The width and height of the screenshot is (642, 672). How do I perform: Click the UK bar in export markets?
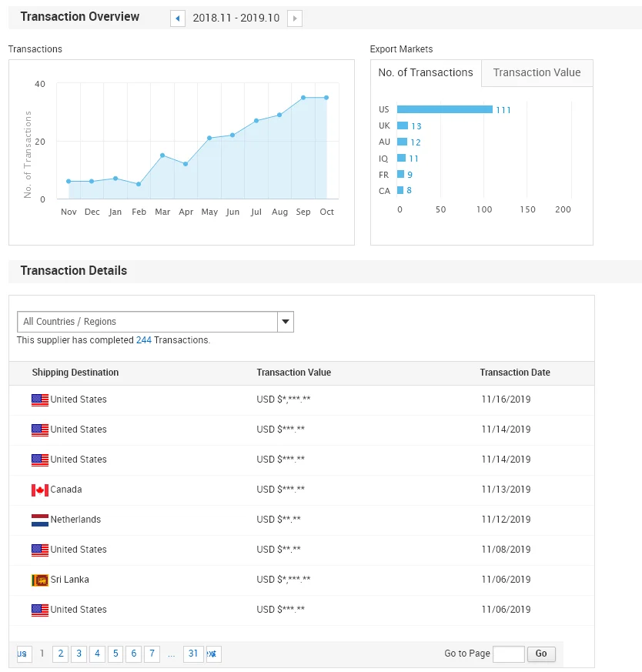403,125
